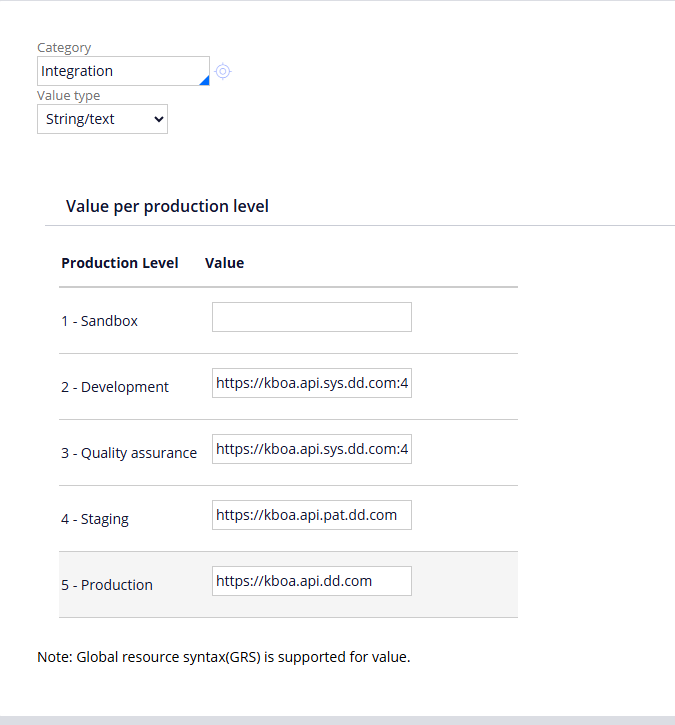Click the 'Category' field label

pyautogui.click(x=64, y=48)
